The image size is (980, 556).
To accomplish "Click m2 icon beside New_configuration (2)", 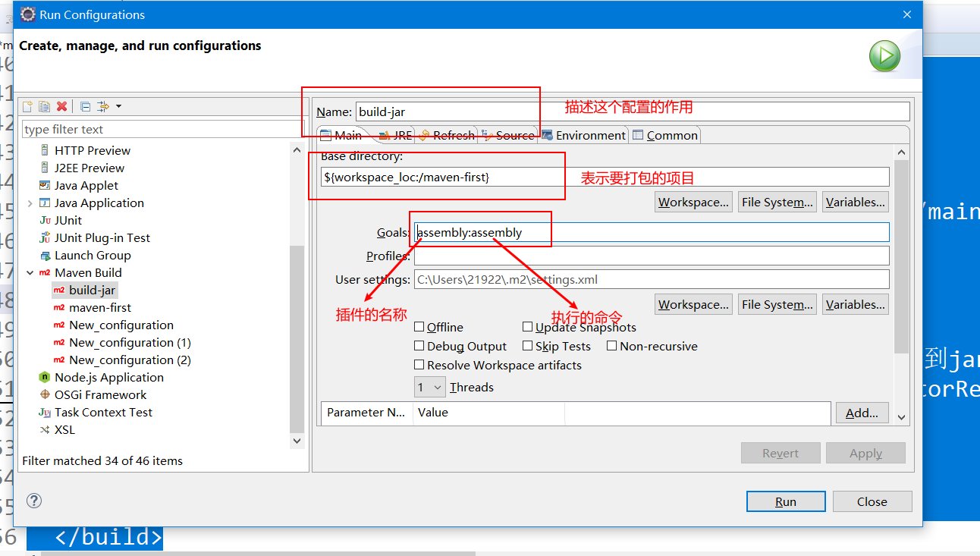I will pos(59,360).
